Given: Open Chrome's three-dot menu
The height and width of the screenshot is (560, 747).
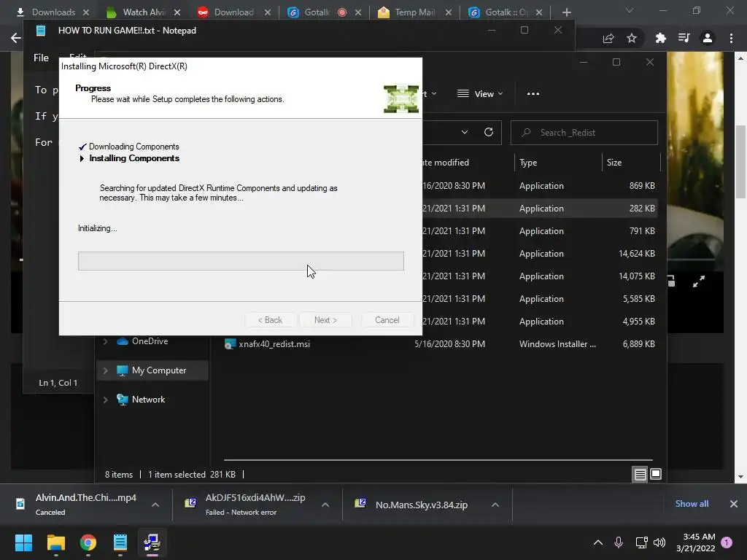Looking at the screenshot, I should click(731, 38).
